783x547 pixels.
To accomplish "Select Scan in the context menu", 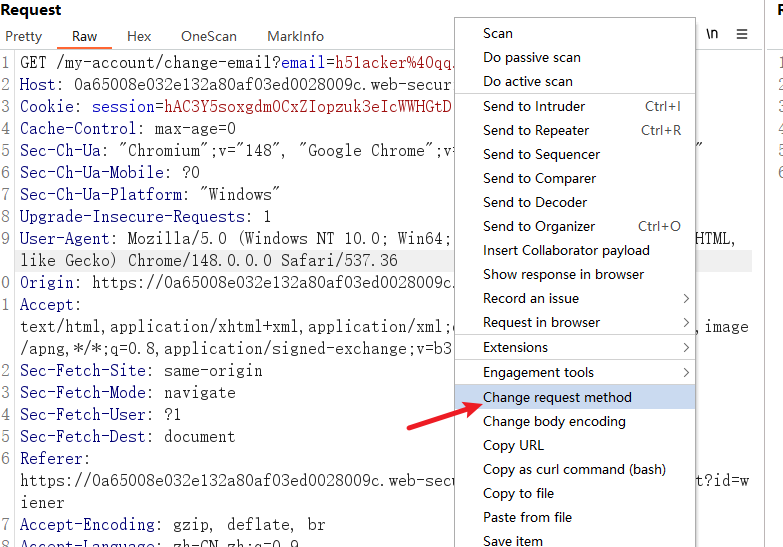I will coord(575,33).
